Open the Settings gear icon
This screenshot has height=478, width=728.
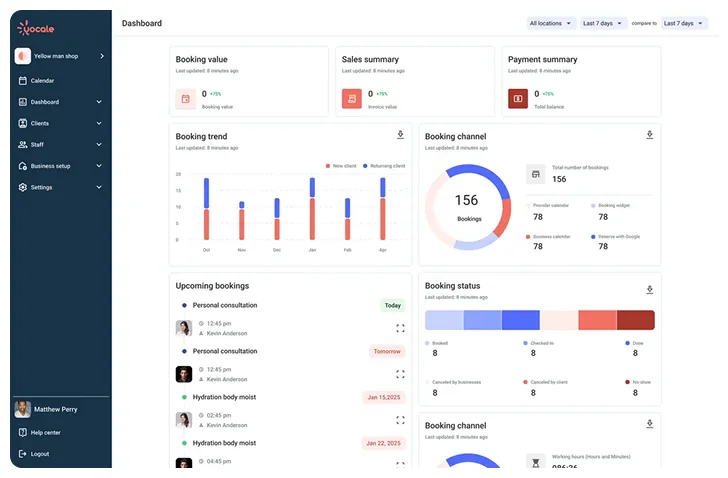(x=22, y=187)
